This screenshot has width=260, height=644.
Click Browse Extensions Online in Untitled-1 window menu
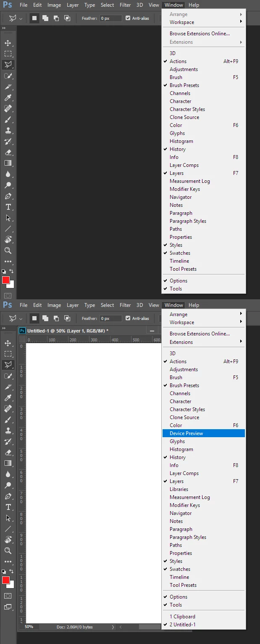tap(204, 334)
